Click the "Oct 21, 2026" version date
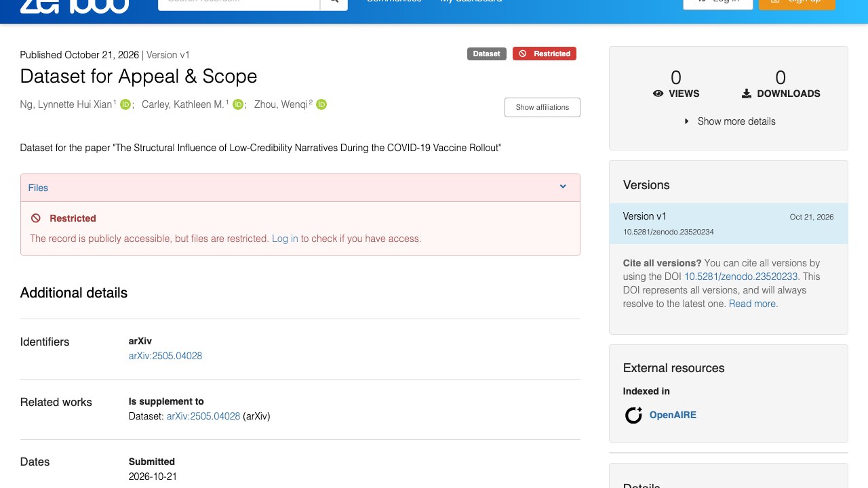This screenshot has width=868, height=488. coord(812,217)
